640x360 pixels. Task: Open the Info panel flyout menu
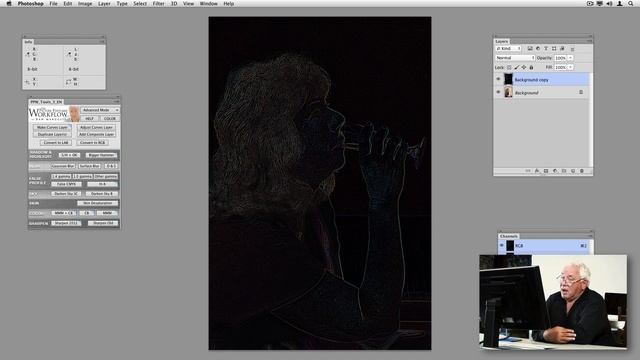[102, 42]
